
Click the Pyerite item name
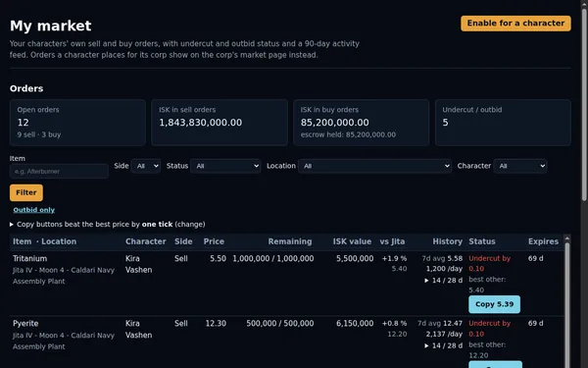(25, 323)
